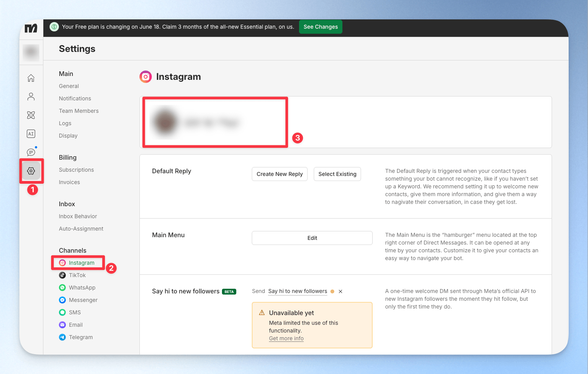Click Create New Reply button
The width and height of the screenshot is (588, 374).
(x=280, y=174)
